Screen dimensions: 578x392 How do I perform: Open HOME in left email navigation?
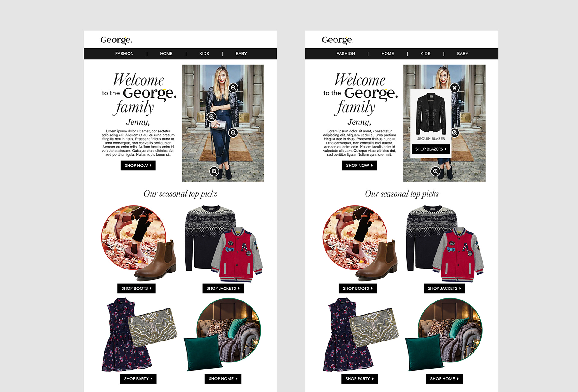point(166,54)
